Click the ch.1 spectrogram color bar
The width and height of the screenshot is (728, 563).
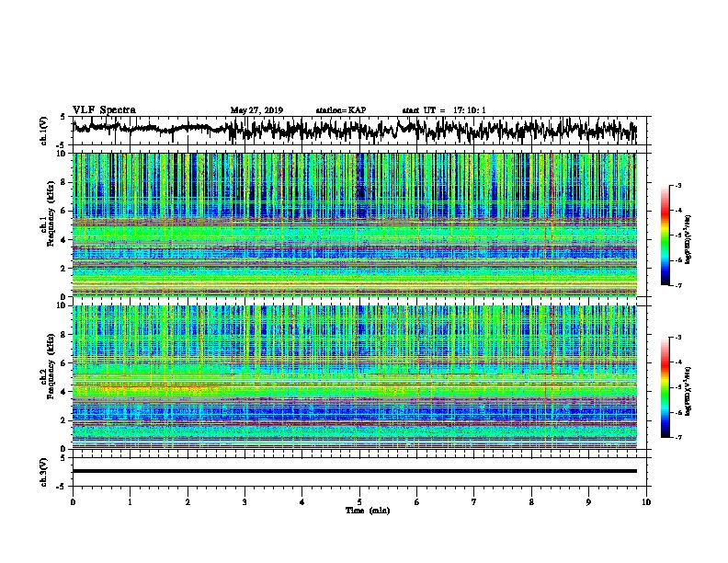tap(665, 236)
